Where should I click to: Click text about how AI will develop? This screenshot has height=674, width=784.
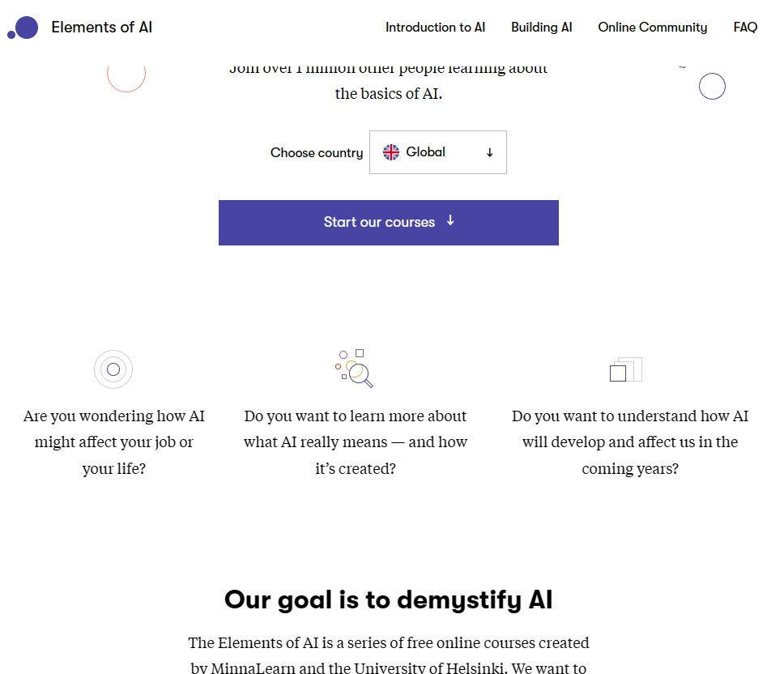click(629, 442)
